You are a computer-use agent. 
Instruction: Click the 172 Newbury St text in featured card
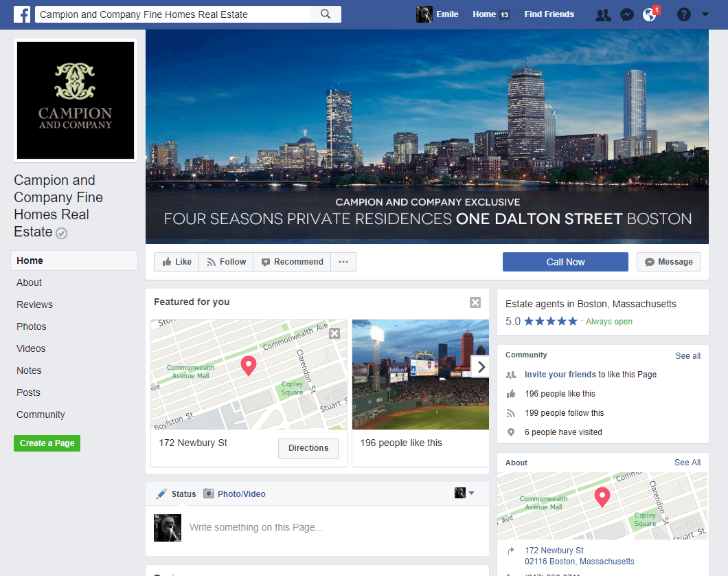click(x=193, y=443)
